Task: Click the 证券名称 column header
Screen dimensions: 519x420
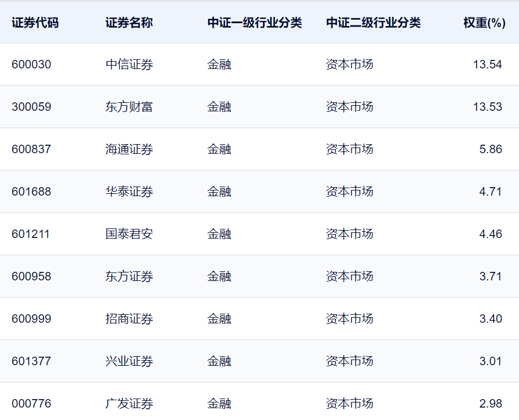Action: [129, 23]
